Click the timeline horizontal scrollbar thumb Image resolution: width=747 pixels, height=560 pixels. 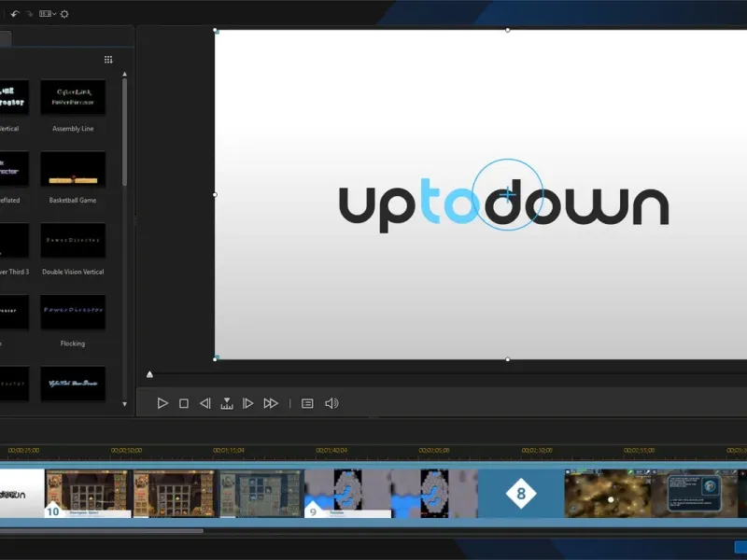(x=102, y=530)
